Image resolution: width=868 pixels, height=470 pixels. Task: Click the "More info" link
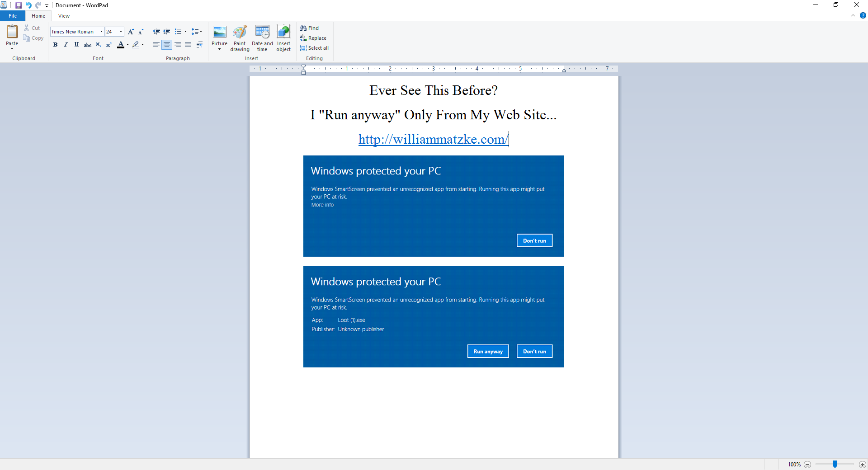322,205
